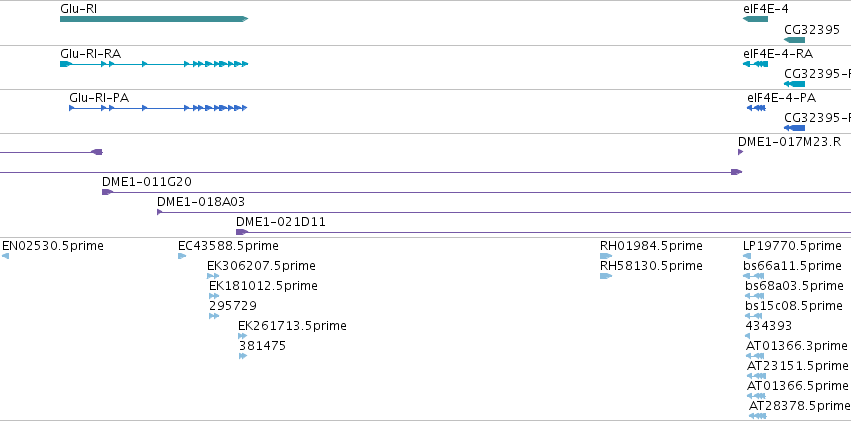This screenshot has width=851, height=421.
Task: Select the AT23151.5prime label
Action: coord(798,366)
